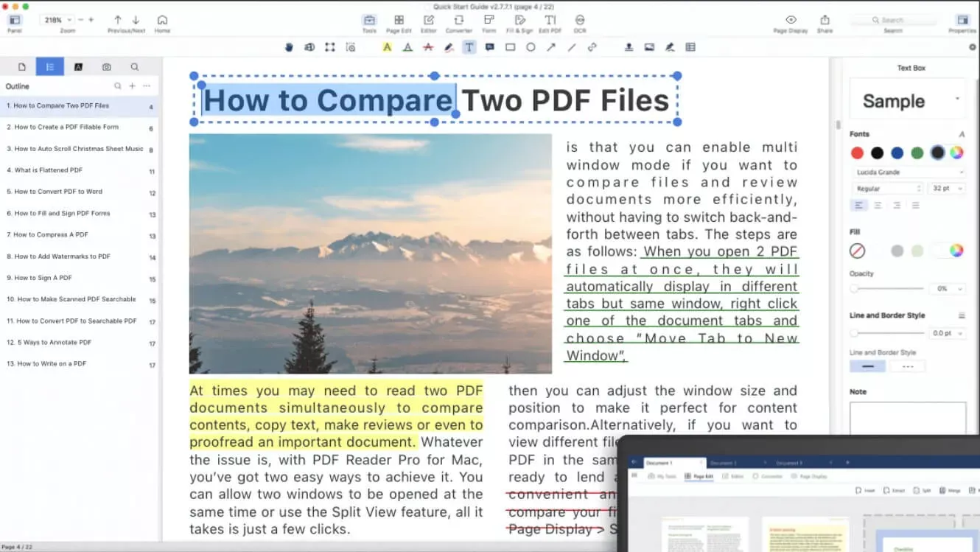980x552 pixels.
Task: Expand the zoom percentage dropdown
Action: (58, 20)
